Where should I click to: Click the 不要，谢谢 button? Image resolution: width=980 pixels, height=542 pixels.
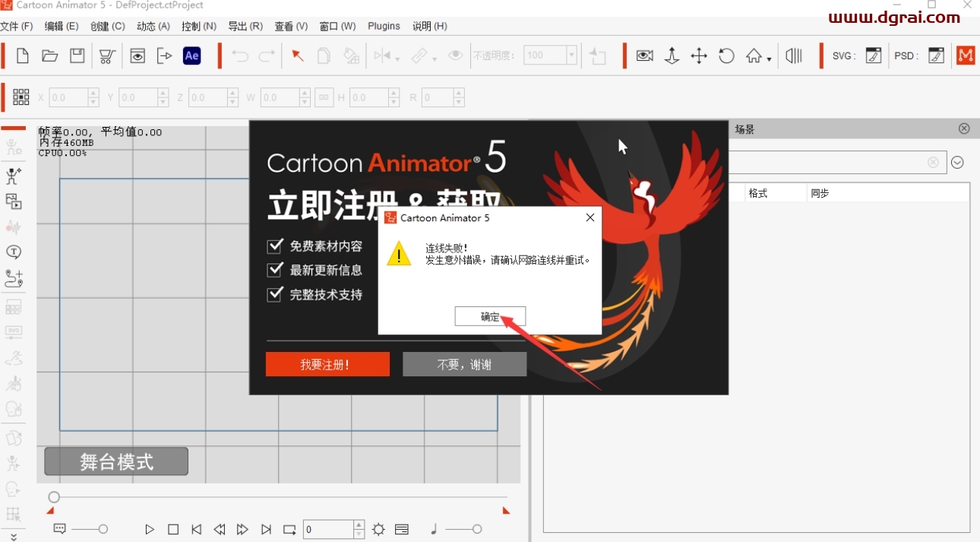(x=464, y=364)
